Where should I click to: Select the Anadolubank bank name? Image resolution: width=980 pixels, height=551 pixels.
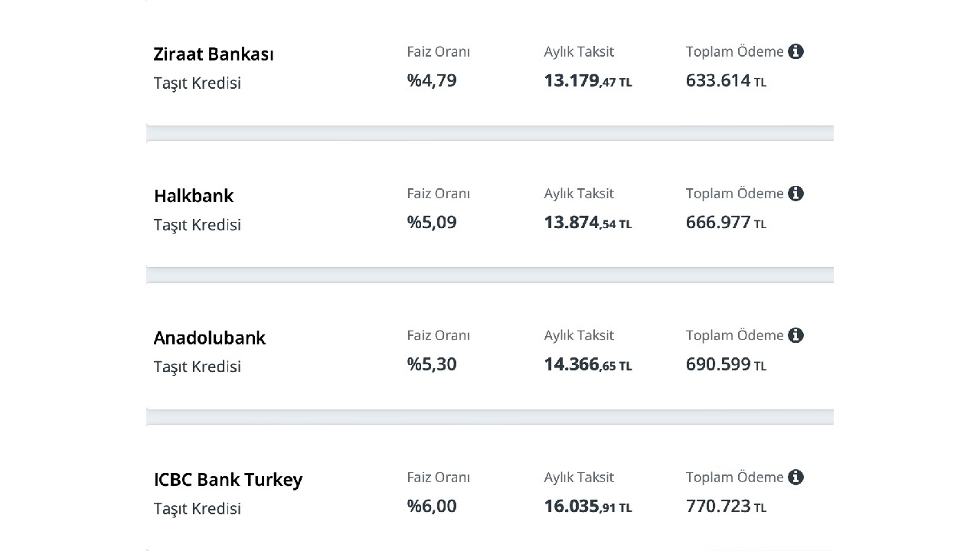pos(210,337)
